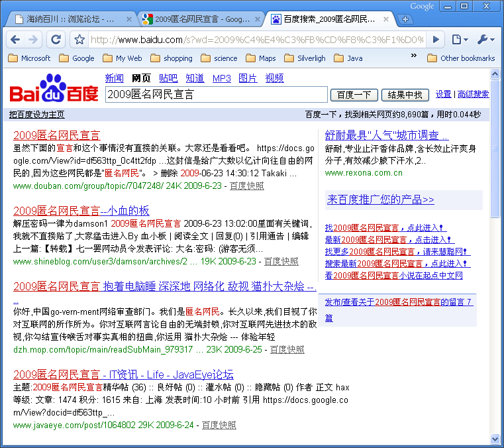Click the 结果中找 button
This screenshot has width=504, height=448.
(405, 95)
